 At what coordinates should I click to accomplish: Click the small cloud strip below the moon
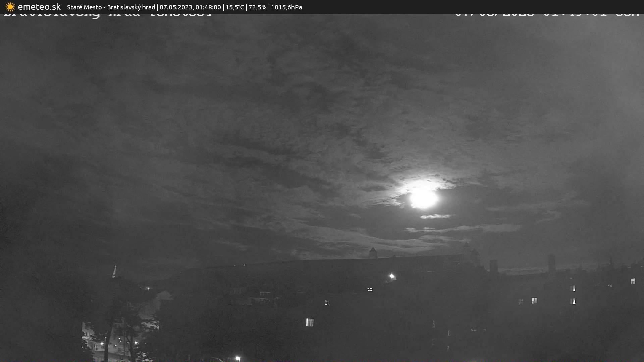point(435,217)
